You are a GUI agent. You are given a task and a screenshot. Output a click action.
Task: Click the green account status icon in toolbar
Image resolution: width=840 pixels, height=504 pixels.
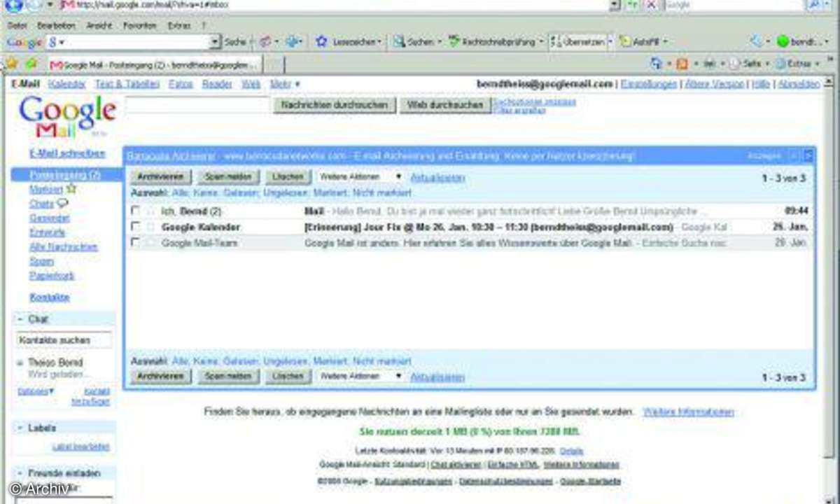click(783, 41)
